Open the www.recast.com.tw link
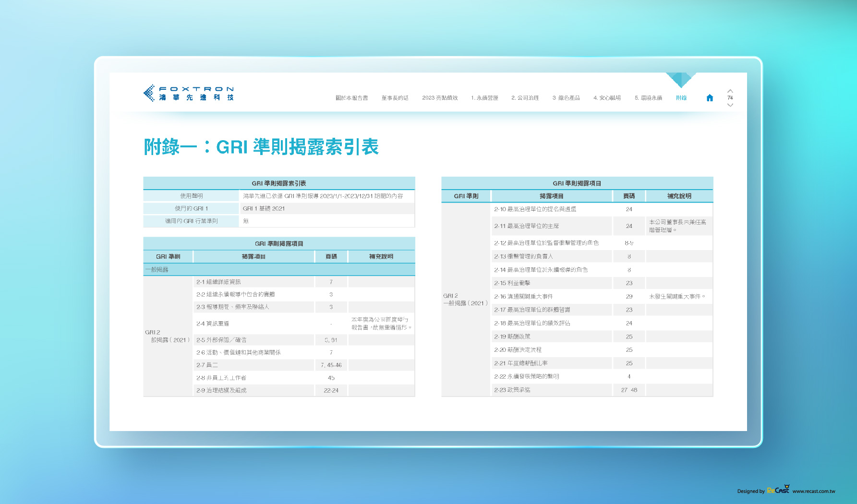This screenshot has height=504, width=857. (814, 491)
